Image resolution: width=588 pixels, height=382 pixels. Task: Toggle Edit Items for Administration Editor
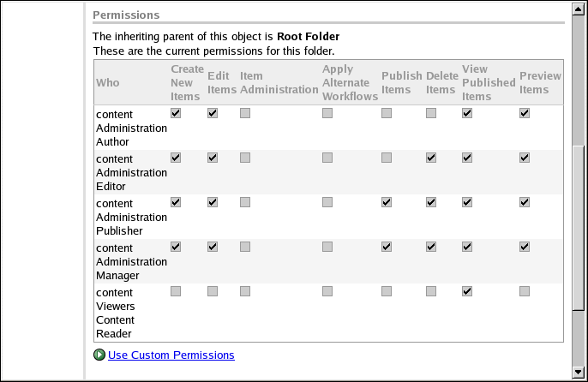click(213, 158)
